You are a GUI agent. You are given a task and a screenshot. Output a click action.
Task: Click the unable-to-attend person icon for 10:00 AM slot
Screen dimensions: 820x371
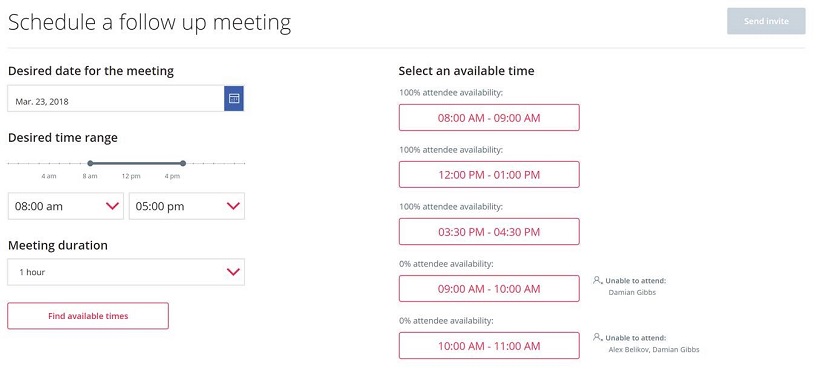click(x=598, y=338)
